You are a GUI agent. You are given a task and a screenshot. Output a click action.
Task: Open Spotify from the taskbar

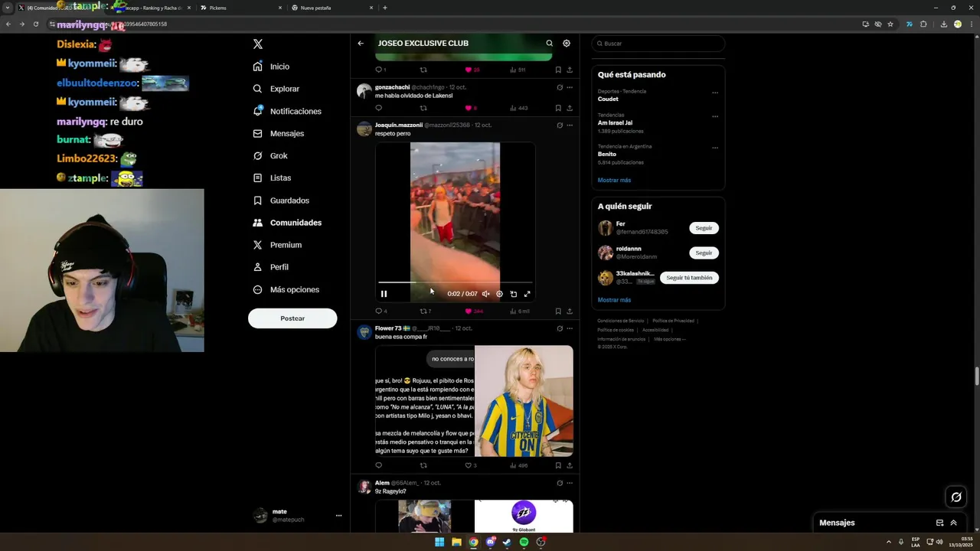pyautogui.click(x=524, y=542)
